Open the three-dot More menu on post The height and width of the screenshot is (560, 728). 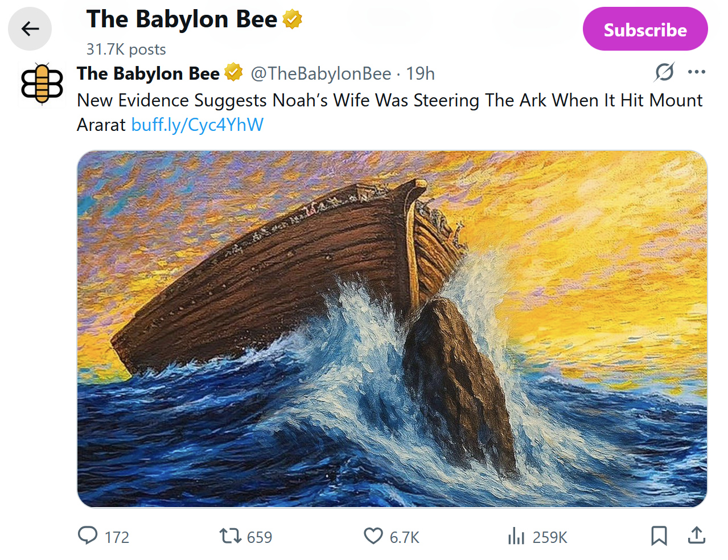click(x=696, y=72)
